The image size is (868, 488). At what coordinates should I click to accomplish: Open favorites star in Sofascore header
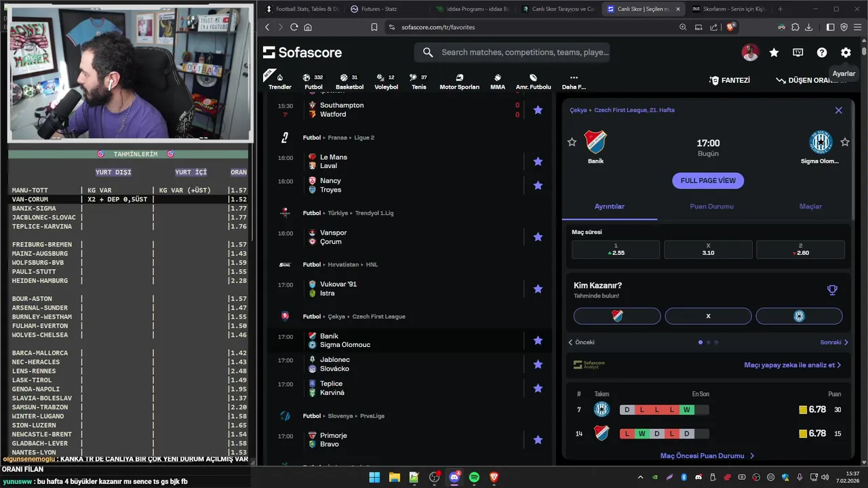pos(774,52)
